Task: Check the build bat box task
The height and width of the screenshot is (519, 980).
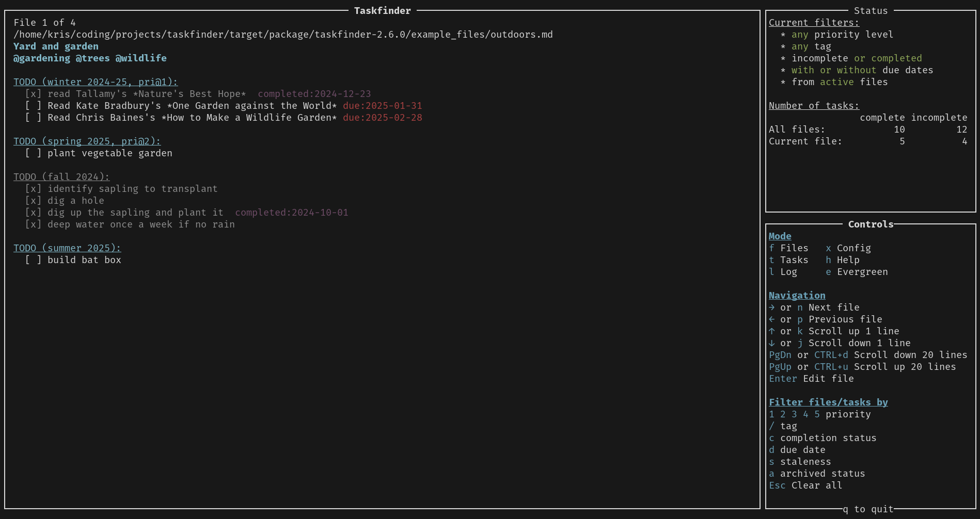Action: click(x=33, y=260)
